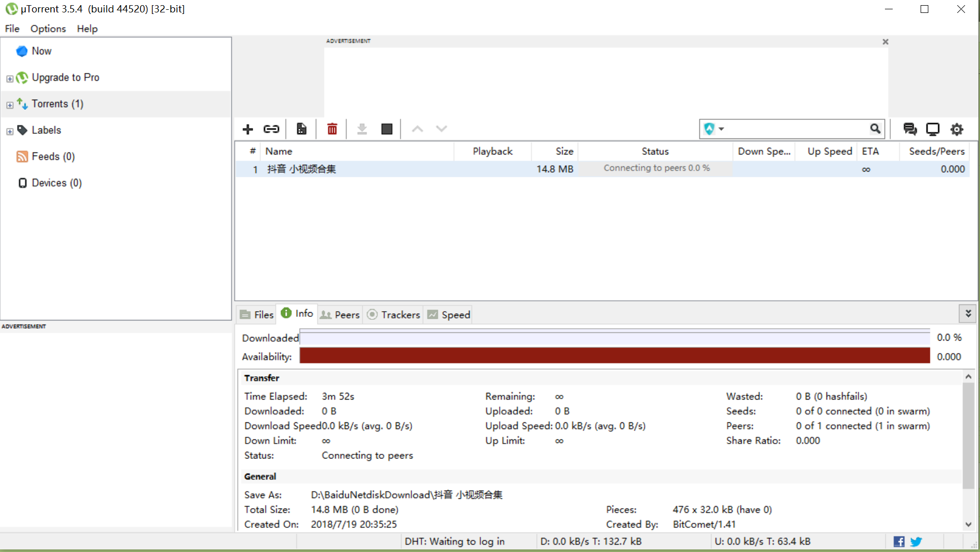Open the remote monitor icon

coord(932,129)
